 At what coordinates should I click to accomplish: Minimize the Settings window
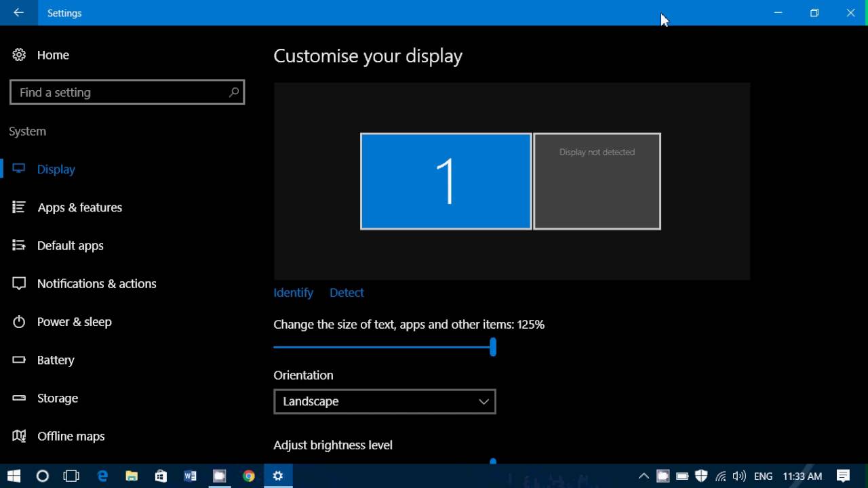point(778,13)
